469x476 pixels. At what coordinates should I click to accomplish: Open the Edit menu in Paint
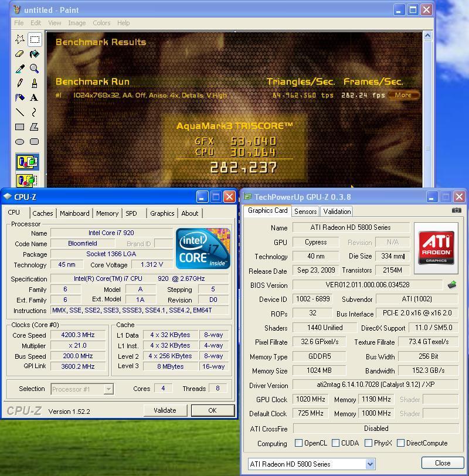click(x=36, y=23)
